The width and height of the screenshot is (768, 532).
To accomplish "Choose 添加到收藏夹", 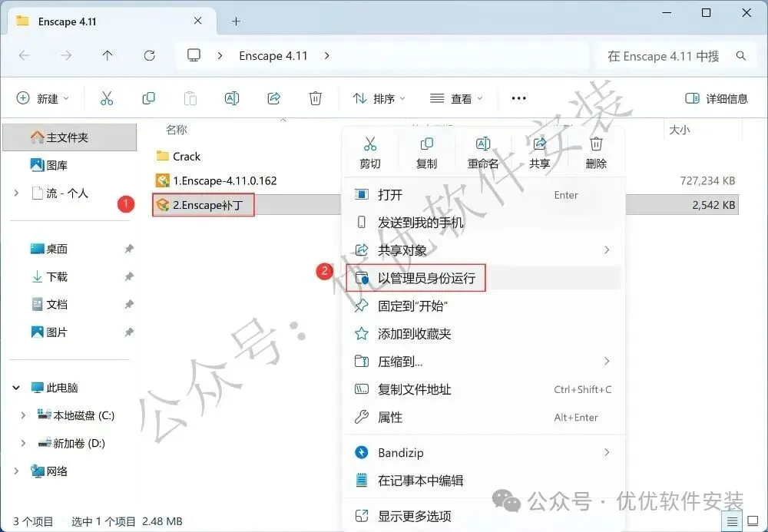I will 484,334.
